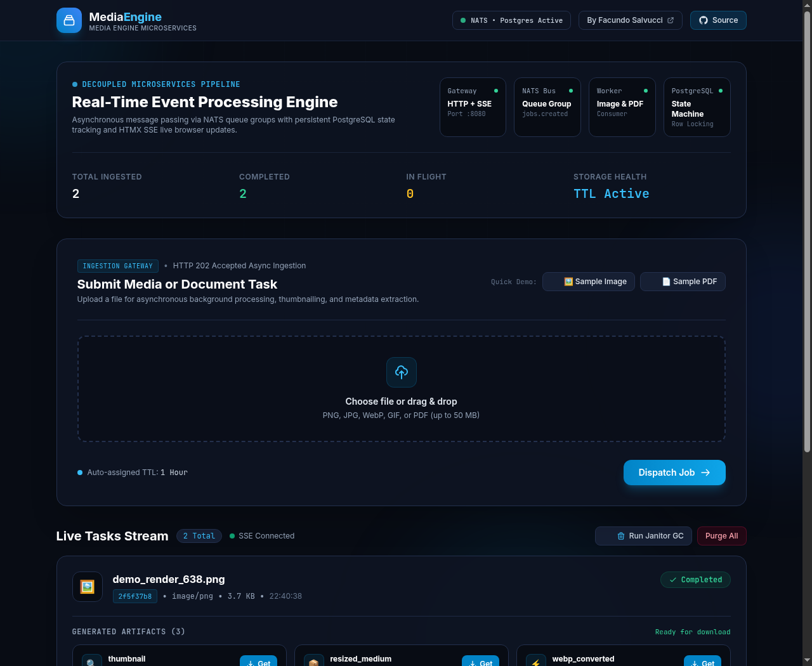Open the Source GitHub link
Screen dimensions: 812x666
tap(718, 20)
